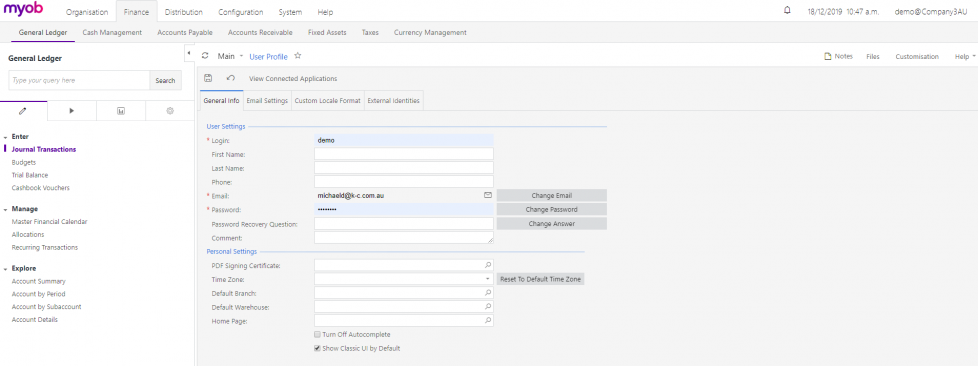Click Reset To Default Time Zone
Screen dimensions: 978x366
point(540,279)
